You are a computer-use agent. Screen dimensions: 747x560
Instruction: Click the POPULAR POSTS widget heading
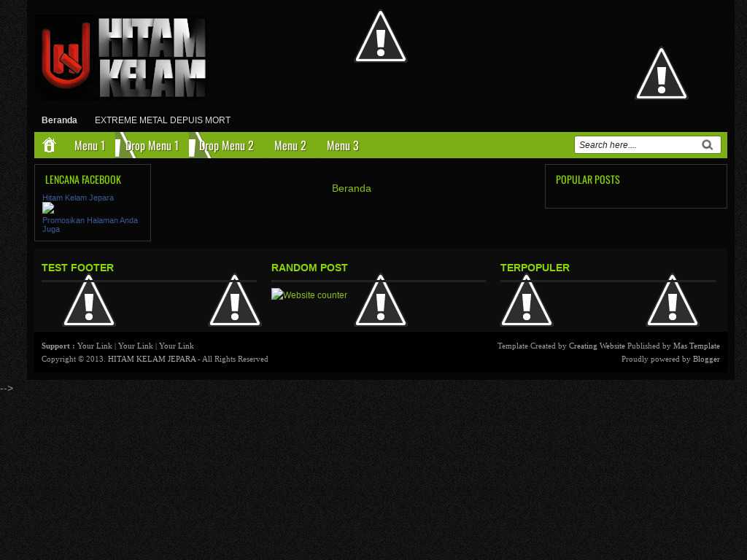tap(587, 179)
